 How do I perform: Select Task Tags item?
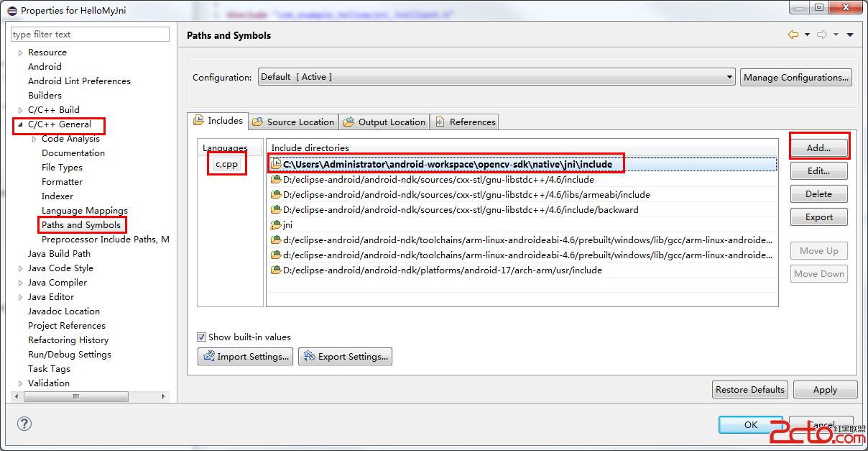[x=49, y=369]
